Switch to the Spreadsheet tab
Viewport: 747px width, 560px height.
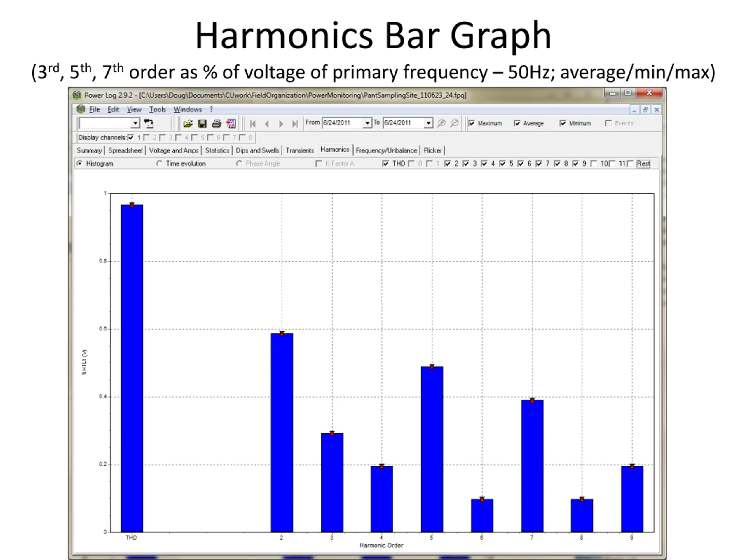[125, 150]
